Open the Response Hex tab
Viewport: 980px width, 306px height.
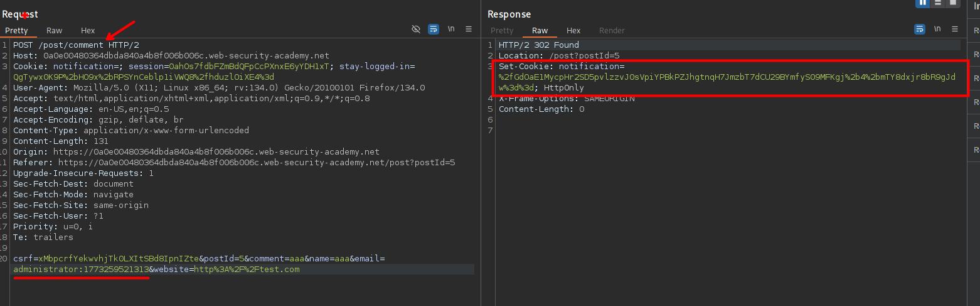pyautogui.click(x=573, y=30)
